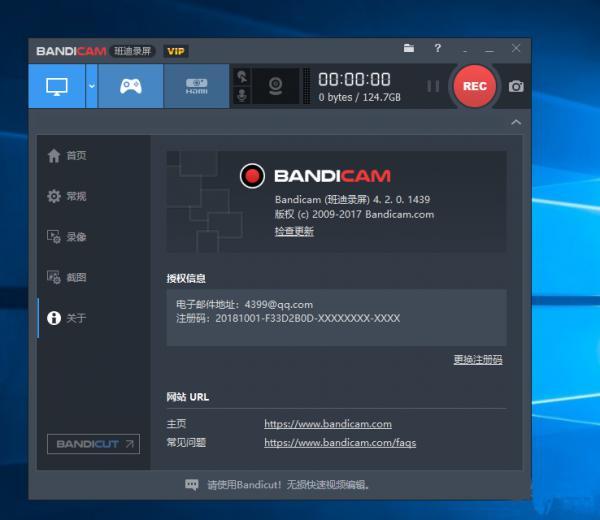Select HDMI device recording mode
The width and height of the screenshot is (600, 520).
tap(196, 86)
